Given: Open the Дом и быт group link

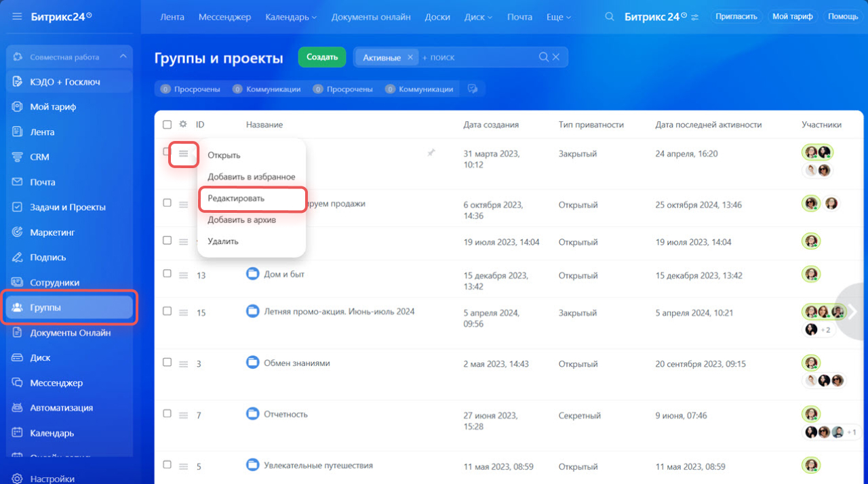Looking at the screenshot, I should 284,274.
